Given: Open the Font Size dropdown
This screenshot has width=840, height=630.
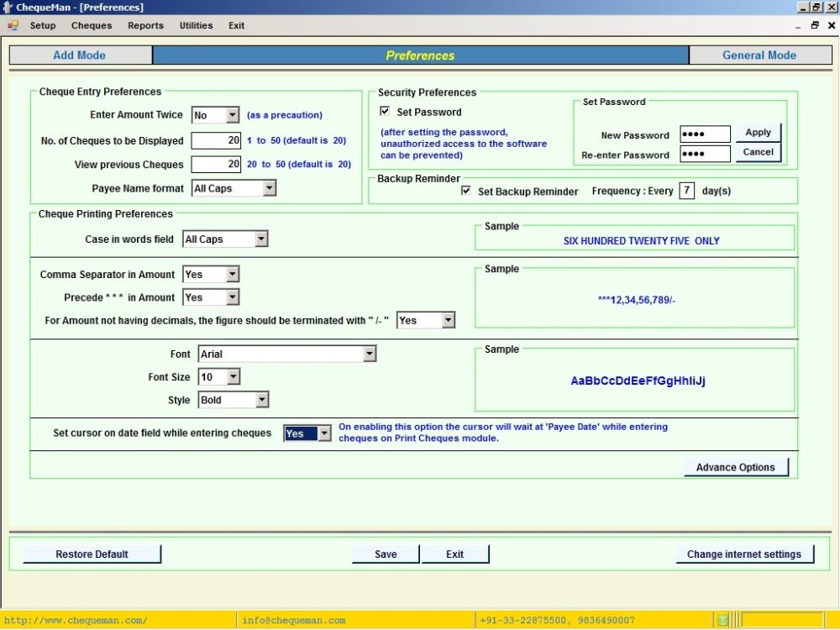Looking at the screenshot, I should click(x=232, y=376).
